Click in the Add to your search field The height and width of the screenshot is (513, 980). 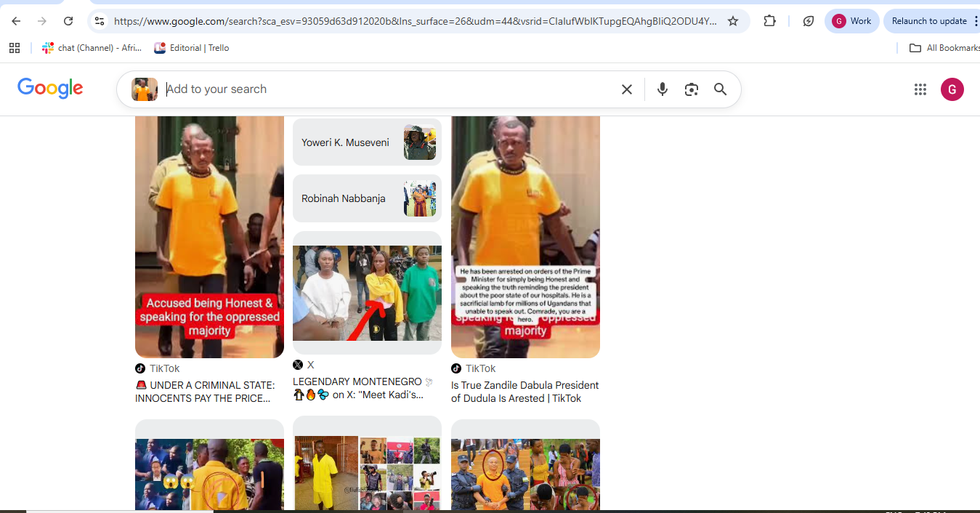coord(385,89)
